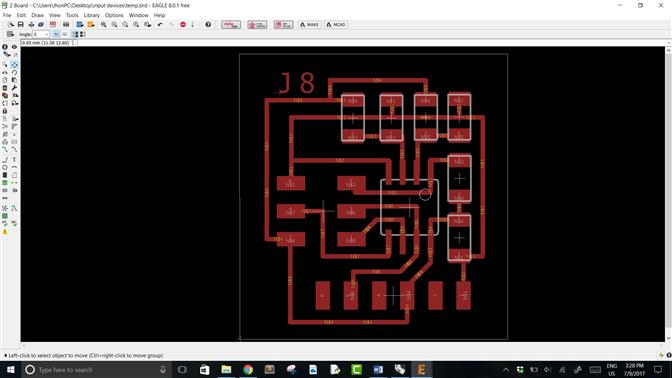This screenshot has width=672, height=378.
Task: Open Chrome from the taskbar
Action: [x=248, y=369]
